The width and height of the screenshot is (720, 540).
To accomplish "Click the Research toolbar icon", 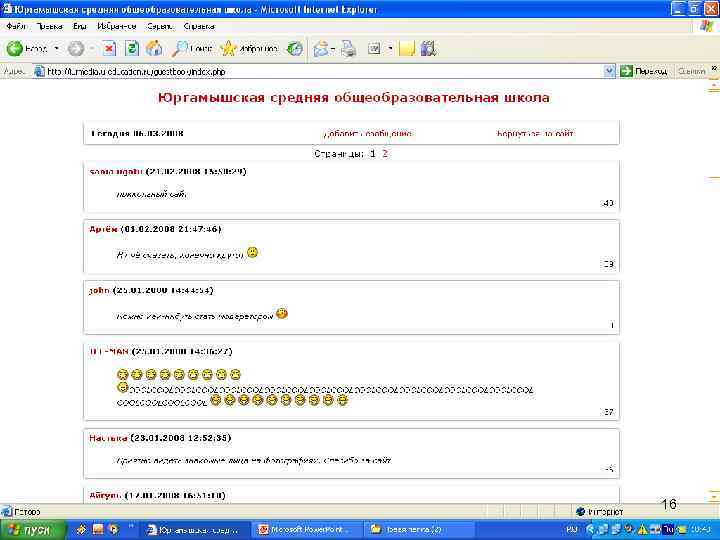I will click(428, 48).
